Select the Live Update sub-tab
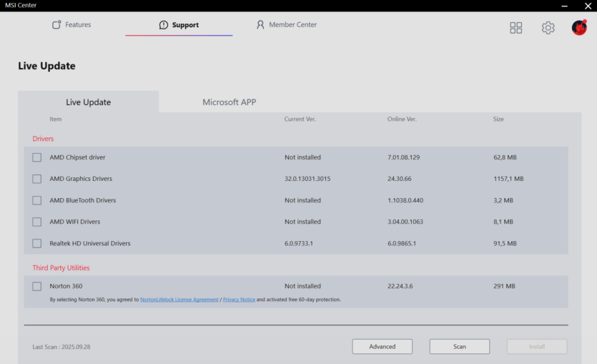The width and height of the screenshot is (597, 364). (89, 102)
